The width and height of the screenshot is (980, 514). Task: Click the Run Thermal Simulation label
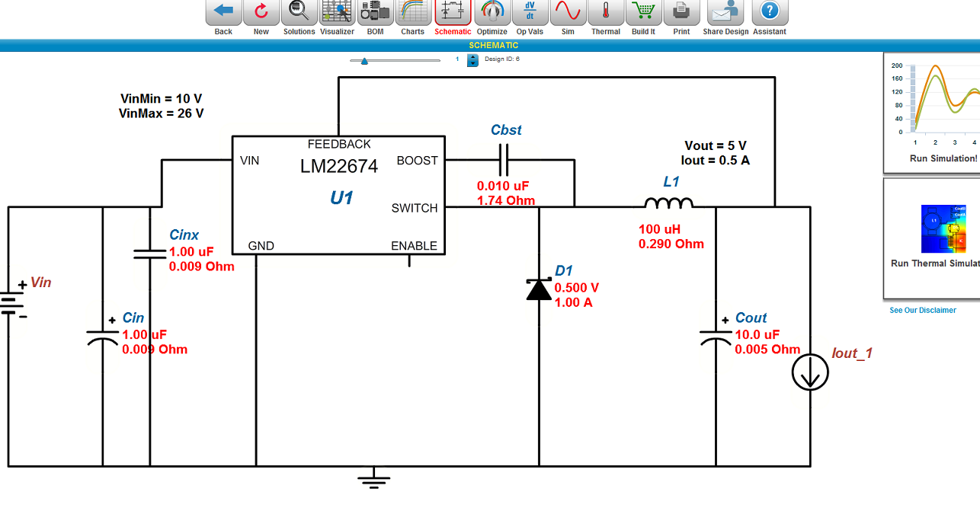(935, 263)
